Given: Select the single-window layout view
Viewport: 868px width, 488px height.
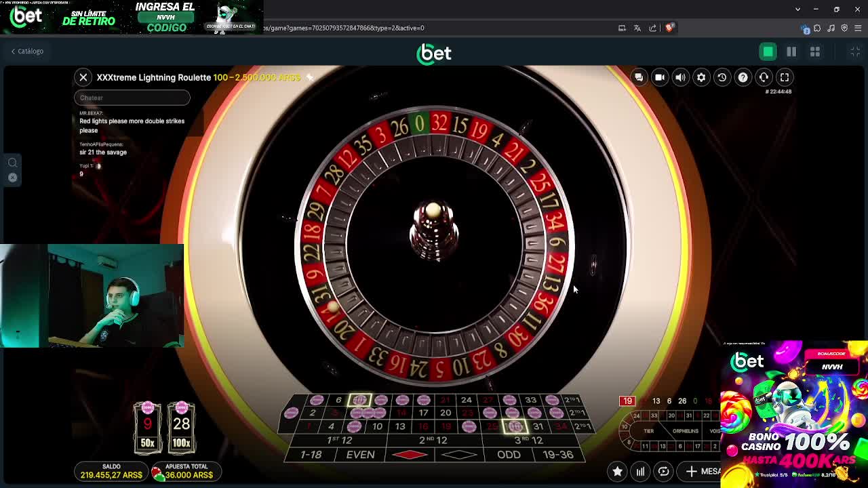Looking at the screenshot, I should tap(768, 52).
